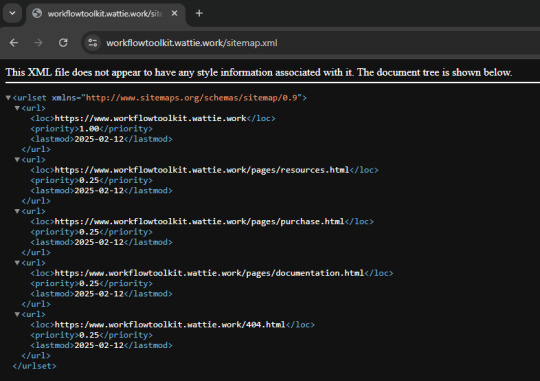Click priority 0.25 under resources.html
This screenshot has height=381, width=540.
coord(89,181)
